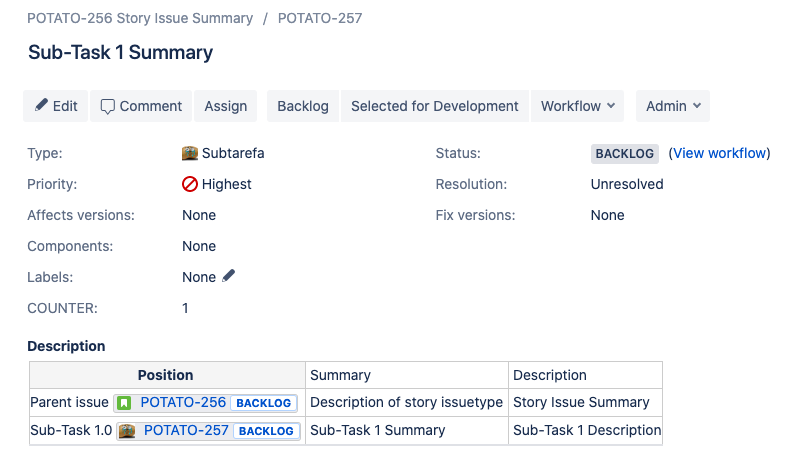Image resolution: width=807 pixels, height=472 pixels.
Task: Click 'Description of story issuetype' cell
Action: click(407, 403)
